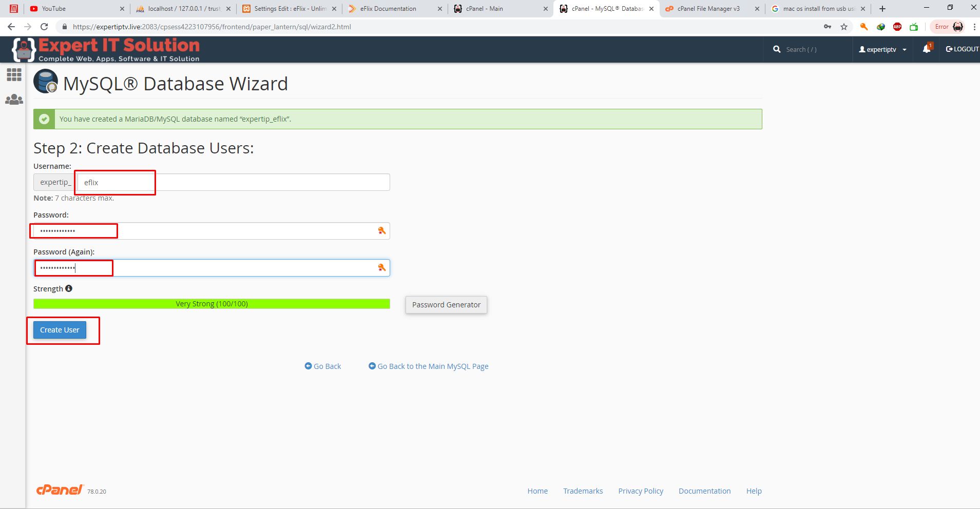Click the key icon in the Password field
The image size is (980, 509).
click(x=381, y=231)
